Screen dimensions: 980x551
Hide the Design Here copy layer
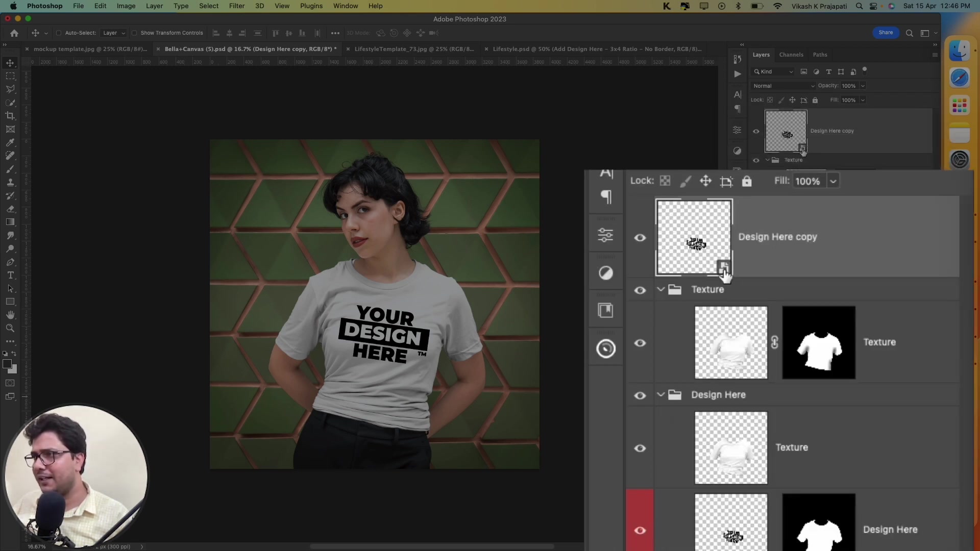[x=756, y=131]
